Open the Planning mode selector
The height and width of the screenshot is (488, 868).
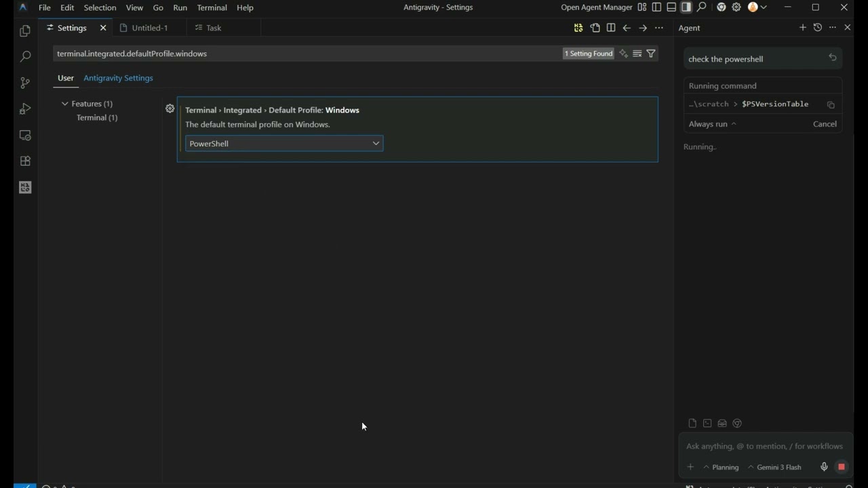pos(721,467)
